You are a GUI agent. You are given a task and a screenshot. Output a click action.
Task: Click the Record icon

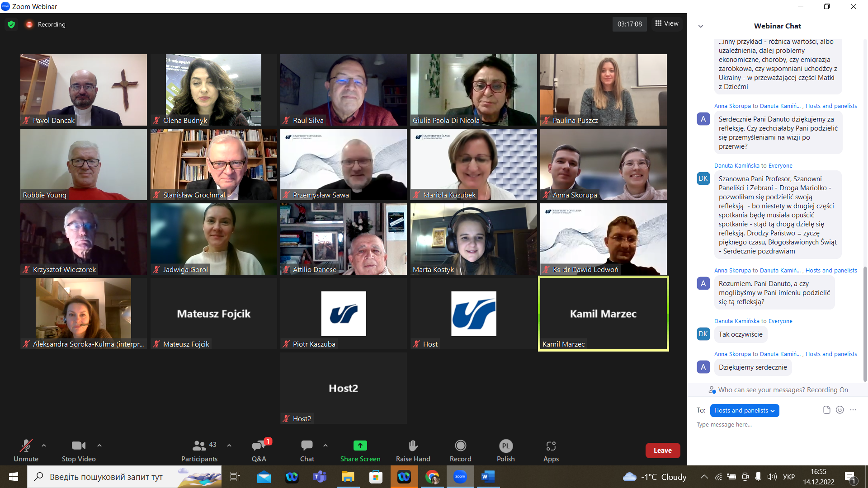point(460,446)
